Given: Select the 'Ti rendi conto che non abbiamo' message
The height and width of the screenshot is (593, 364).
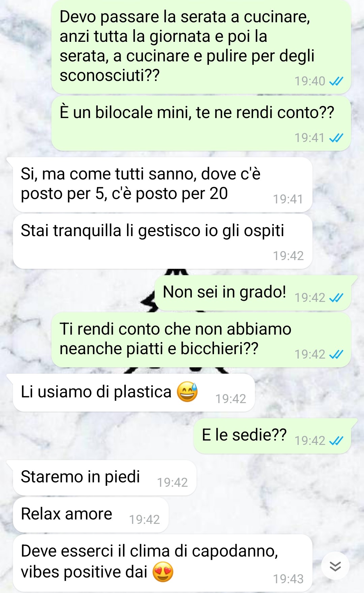Looking at the screenshot, I should click(201, 340).
